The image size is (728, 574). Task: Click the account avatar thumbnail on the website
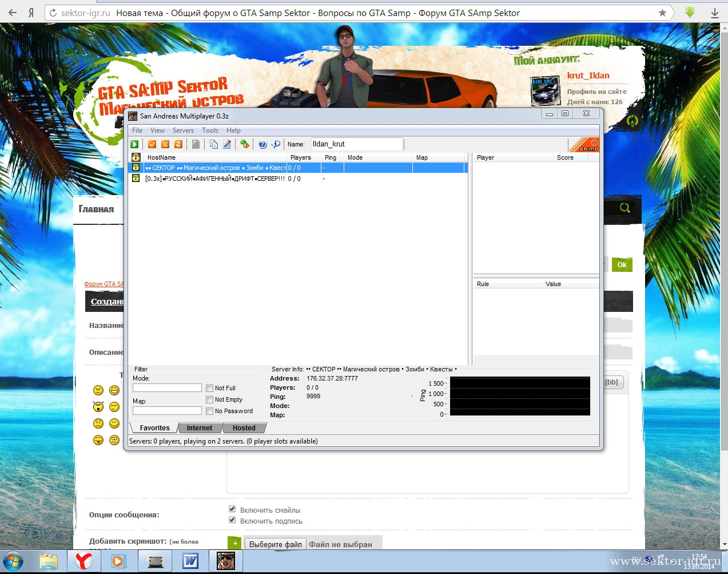click(x=546, y=92)
